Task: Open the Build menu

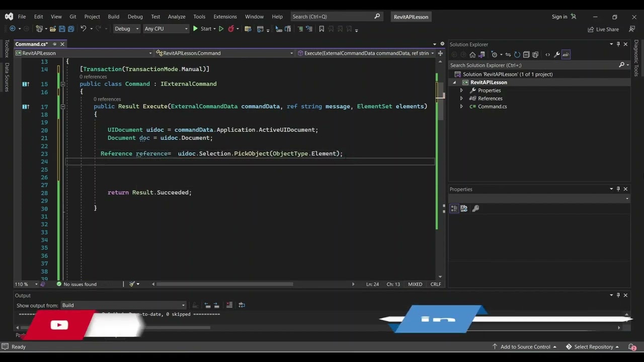Action: point(114,17)
